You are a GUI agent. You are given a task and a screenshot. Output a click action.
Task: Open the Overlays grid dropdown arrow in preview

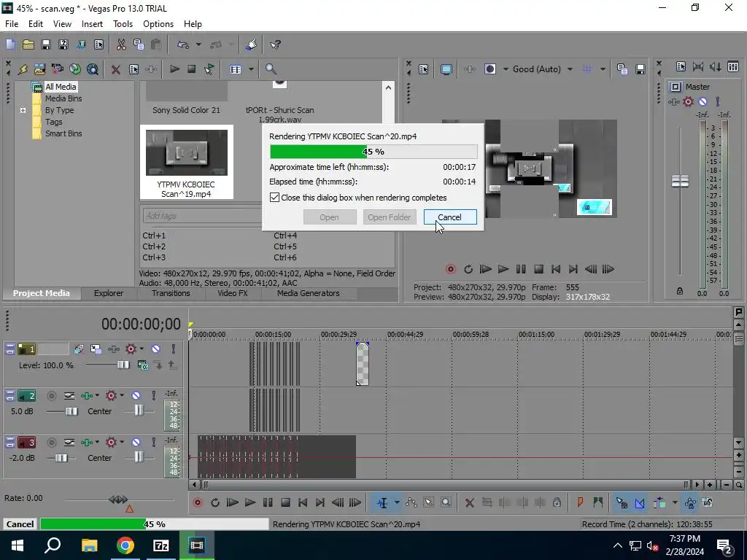tap(603, 69)
